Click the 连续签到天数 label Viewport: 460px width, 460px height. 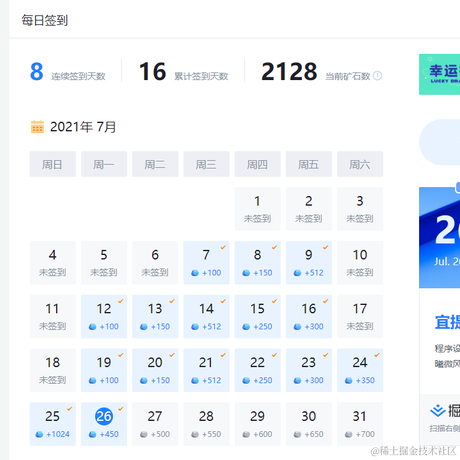point(78,76)
